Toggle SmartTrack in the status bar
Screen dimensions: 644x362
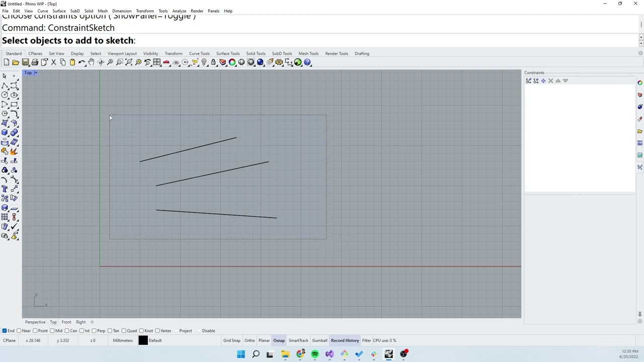tap(298, 340)
